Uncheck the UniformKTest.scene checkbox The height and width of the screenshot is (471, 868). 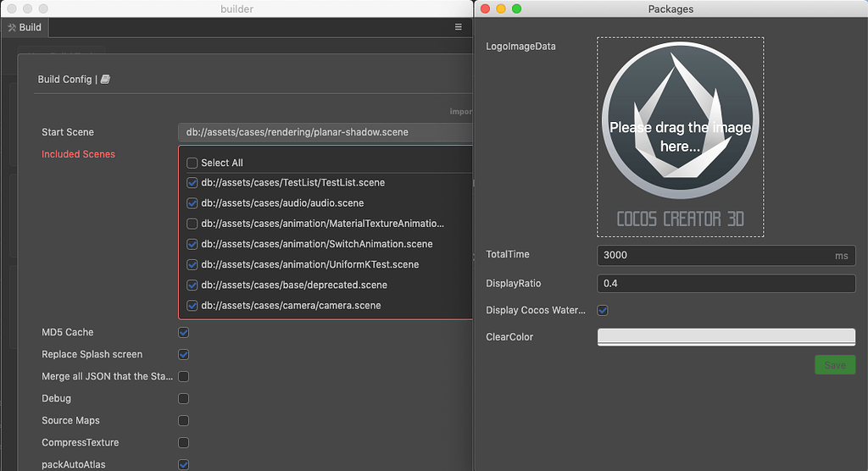(x=192, y=264)
